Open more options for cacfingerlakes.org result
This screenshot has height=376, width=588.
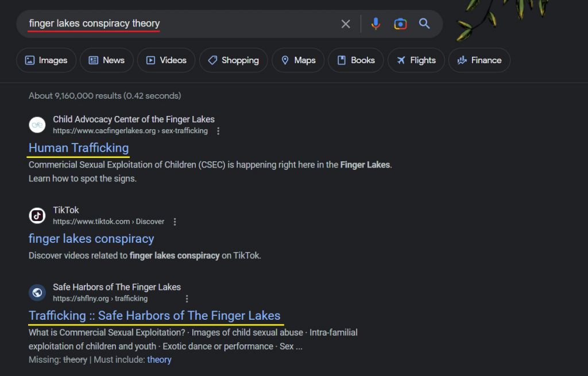click(x=218, y=131)
